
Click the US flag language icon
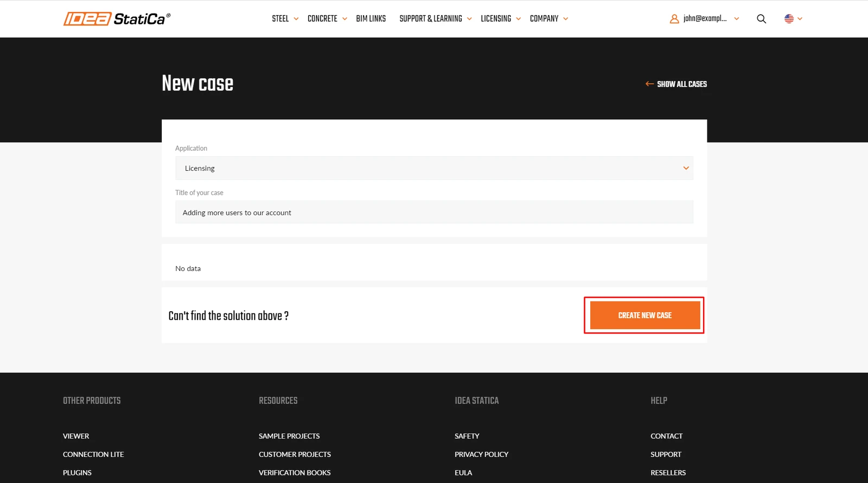click(789, 18)
